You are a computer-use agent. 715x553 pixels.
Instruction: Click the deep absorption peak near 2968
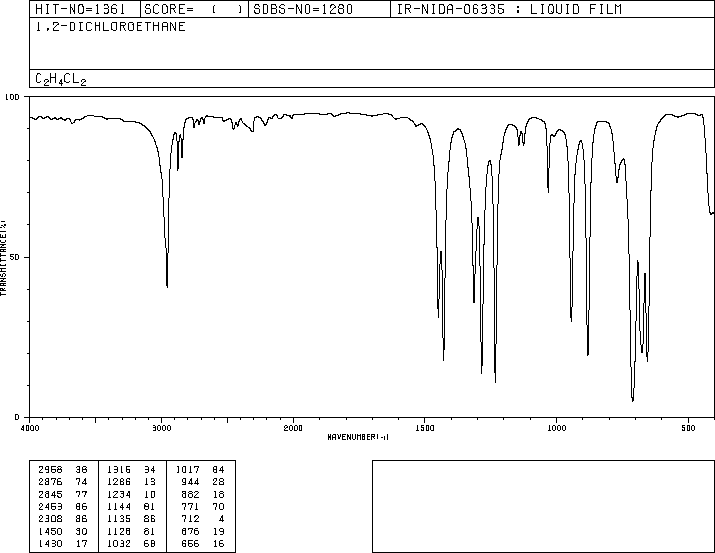pos(167,286)
